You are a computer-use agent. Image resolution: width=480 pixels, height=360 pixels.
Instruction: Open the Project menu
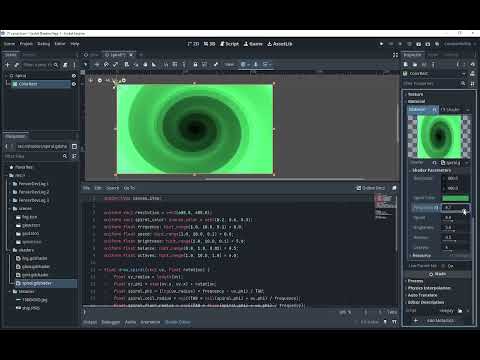click(26, 44)
